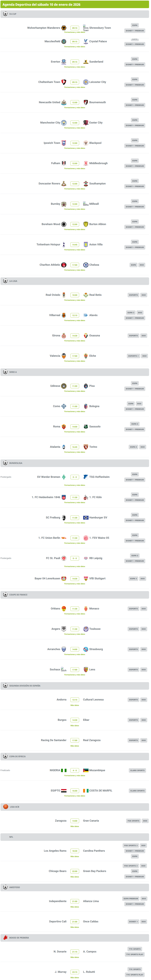Click the Roma club crest
151x980 pixels.
(64, 426)
